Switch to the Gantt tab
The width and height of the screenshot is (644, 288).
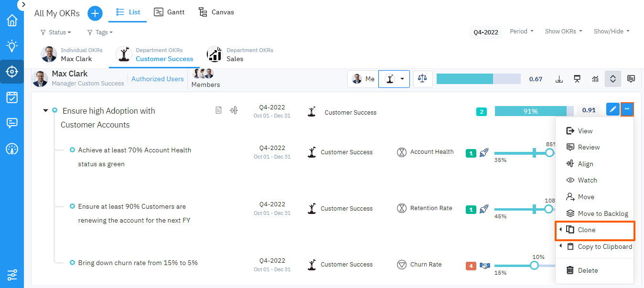point(170,12)
